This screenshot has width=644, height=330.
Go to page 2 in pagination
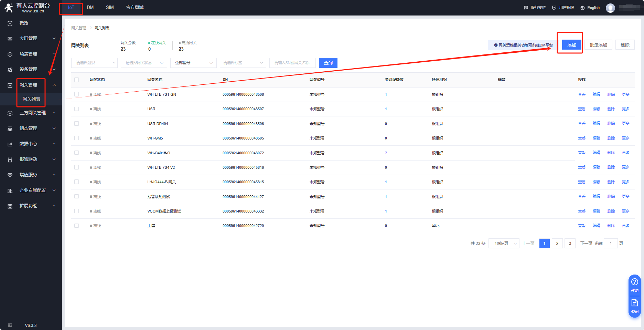coord(557,244)
